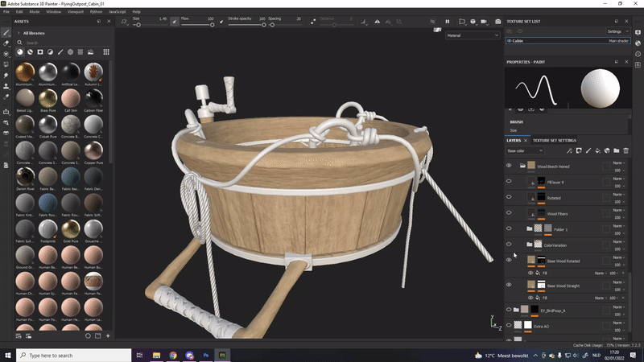Toggle visibility of EV_BirdPoop_A folder
The height and width of the screenshot is (362, 644).
tap(509, 310)
